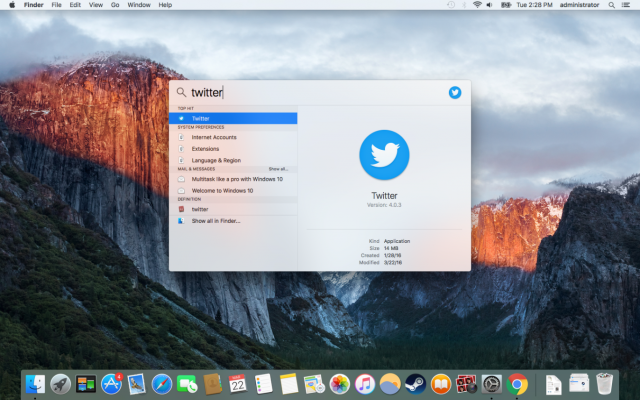
Task: Click Show all in Mail & Messages
Action: pos(278,169)
